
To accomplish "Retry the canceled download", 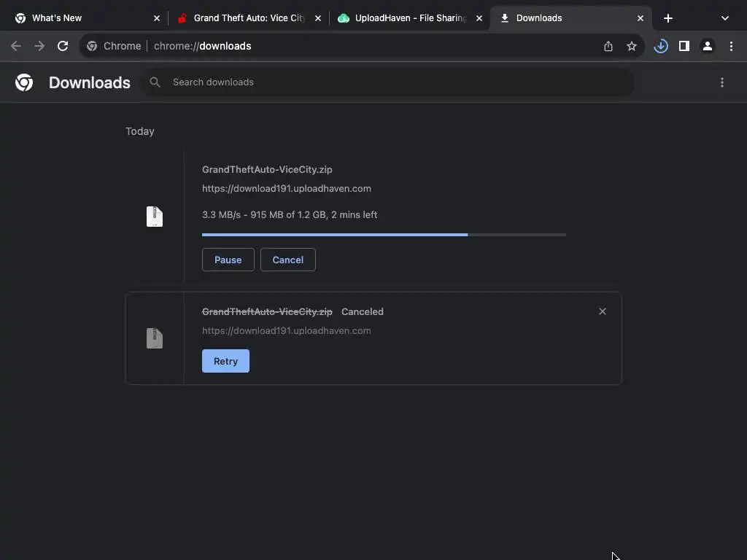I will (x=226, y=361).
